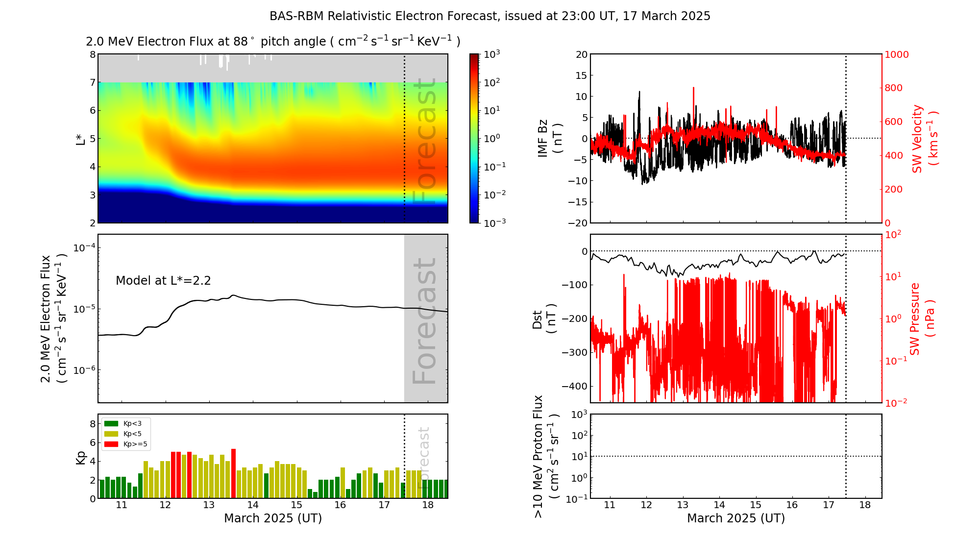Click the 'March 2025 (UT)' label under Kp plot

tap(273, 518)
